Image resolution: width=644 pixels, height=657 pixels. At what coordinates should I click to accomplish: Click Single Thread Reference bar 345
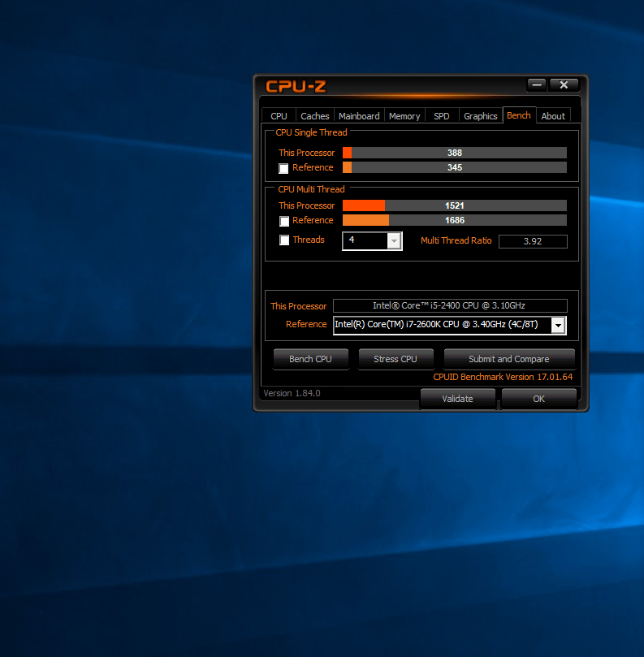pos(455,167)
